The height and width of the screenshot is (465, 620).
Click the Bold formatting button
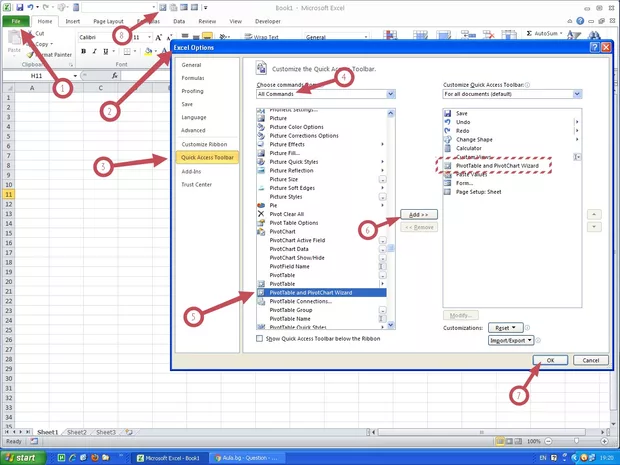[83, 51]
